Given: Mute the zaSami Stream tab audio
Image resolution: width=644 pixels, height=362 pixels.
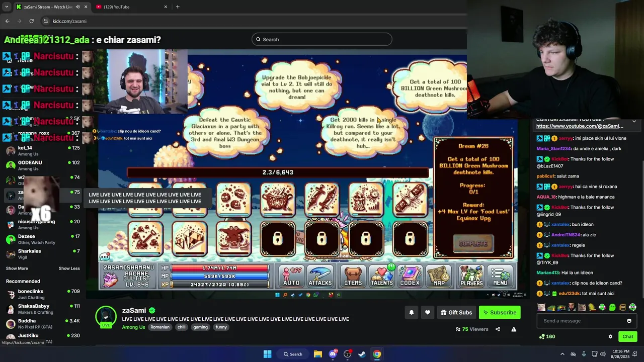Looking at the screenshot, I should tap(78, 7).
